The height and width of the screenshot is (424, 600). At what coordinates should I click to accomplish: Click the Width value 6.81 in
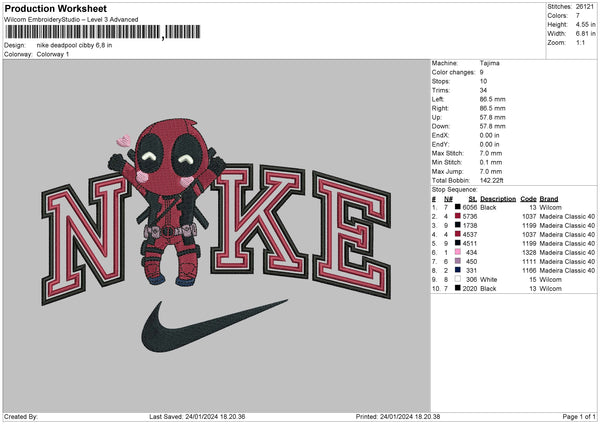(585, 34)
